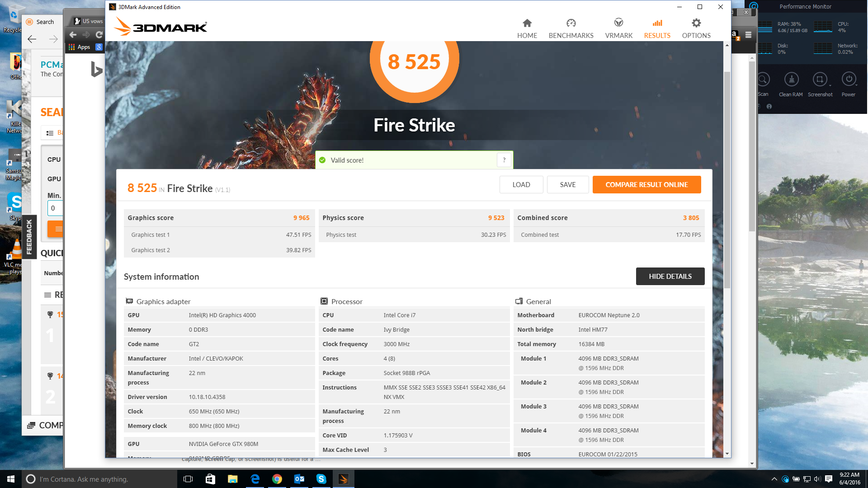The image size is (868, 488).
Task: Open Recycle Bin on the desktop
Action: point(14,19)
